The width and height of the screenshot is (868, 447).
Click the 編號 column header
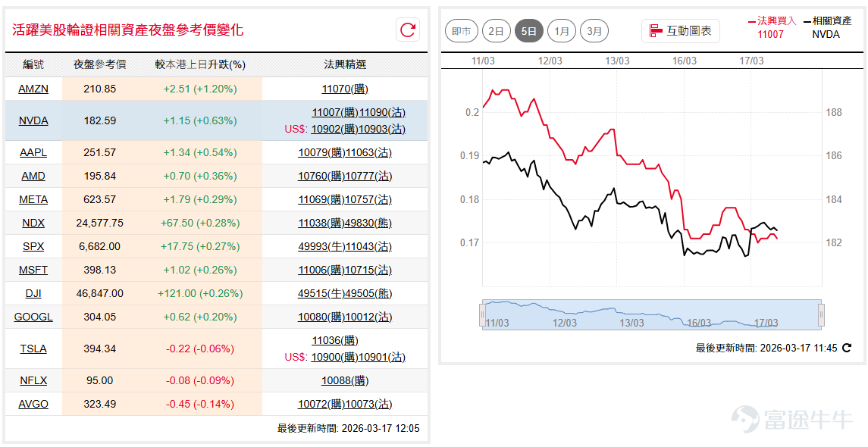(x=33, y=64)
